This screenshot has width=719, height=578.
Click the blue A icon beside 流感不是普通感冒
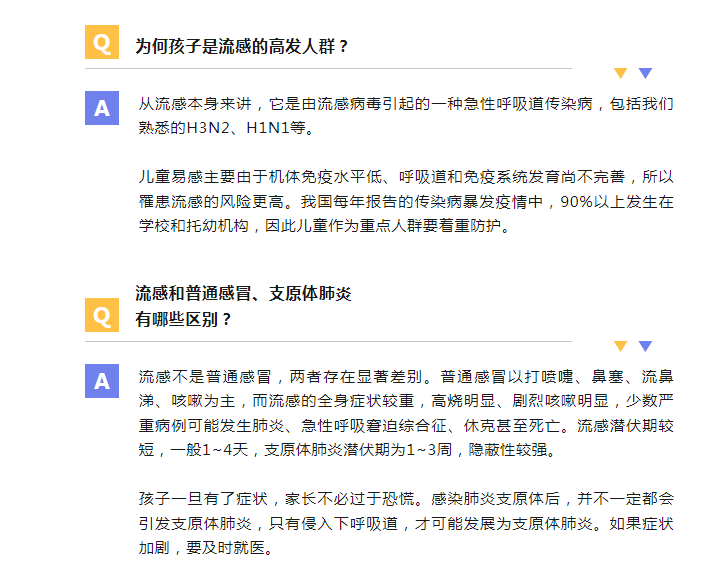102,381
